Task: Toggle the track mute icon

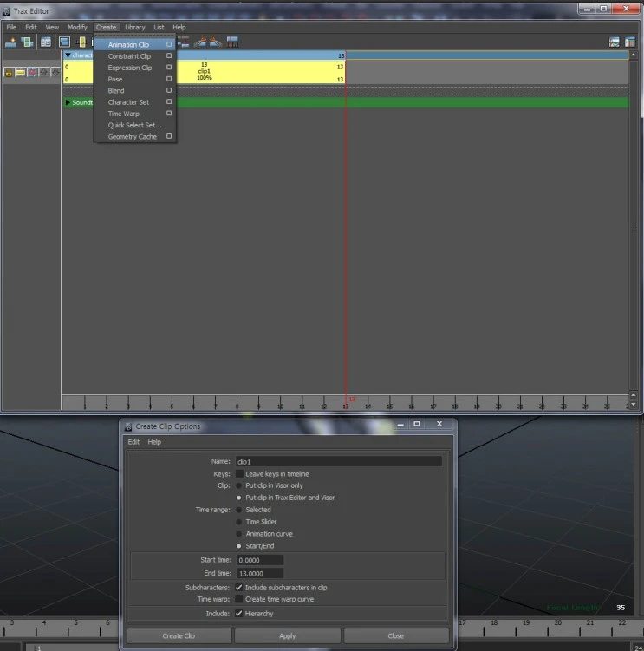Action: [x=32, y=73]
